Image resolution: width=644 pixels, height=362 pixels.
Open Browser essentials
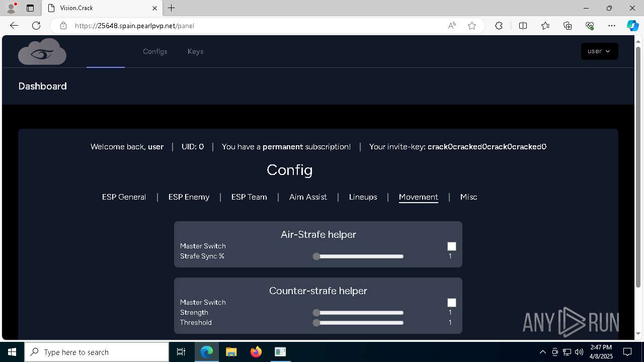point(590,26)
